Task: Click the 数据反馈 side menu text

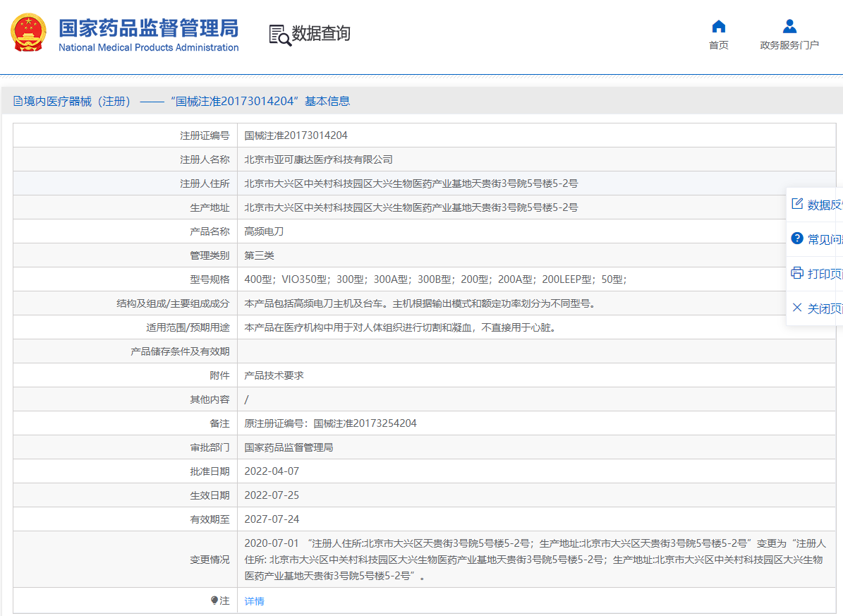Action: pyautogui.click(x=825, y=205)
